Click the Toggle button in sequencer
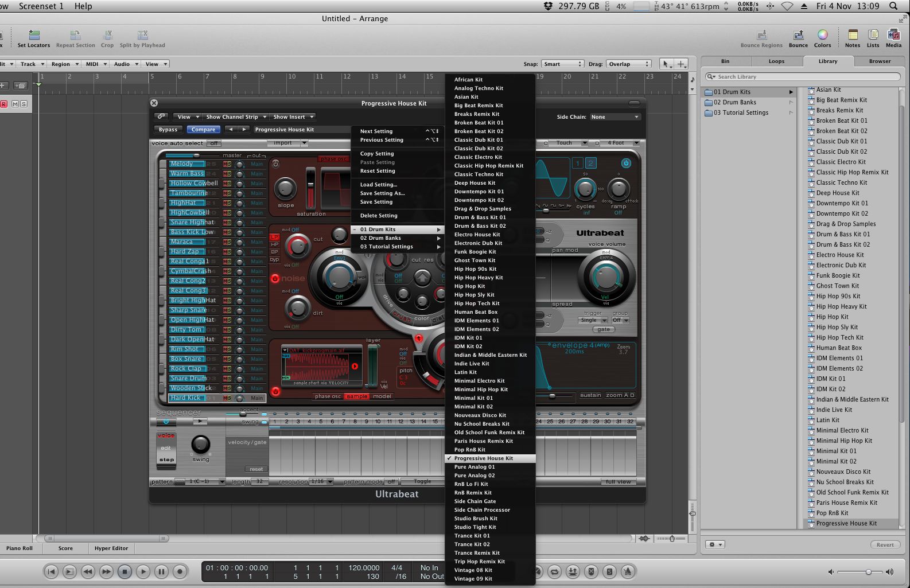 tap(422, 482)
